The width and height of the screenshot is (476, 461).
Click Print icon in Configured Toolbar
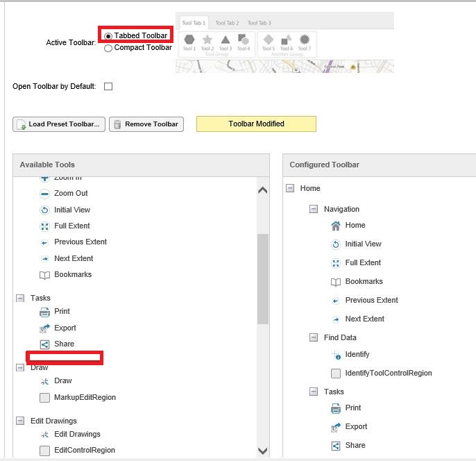click(x=336, y=408)
